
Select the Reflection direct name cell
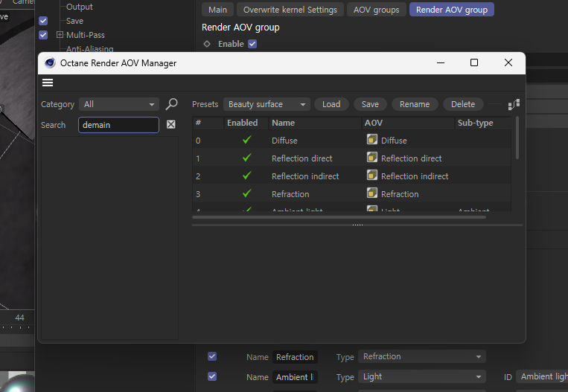pyautogui.click(x=301, y=158)
